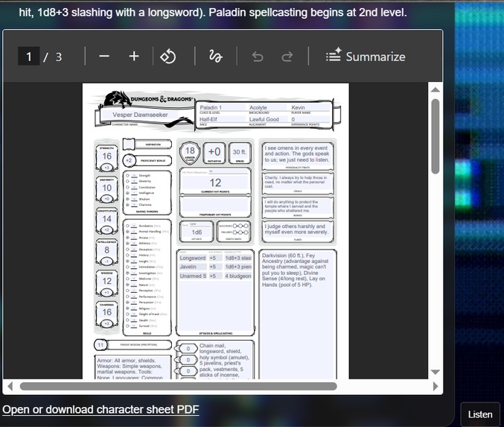Click the Half-Elf race field

click(x=222, y=119)
